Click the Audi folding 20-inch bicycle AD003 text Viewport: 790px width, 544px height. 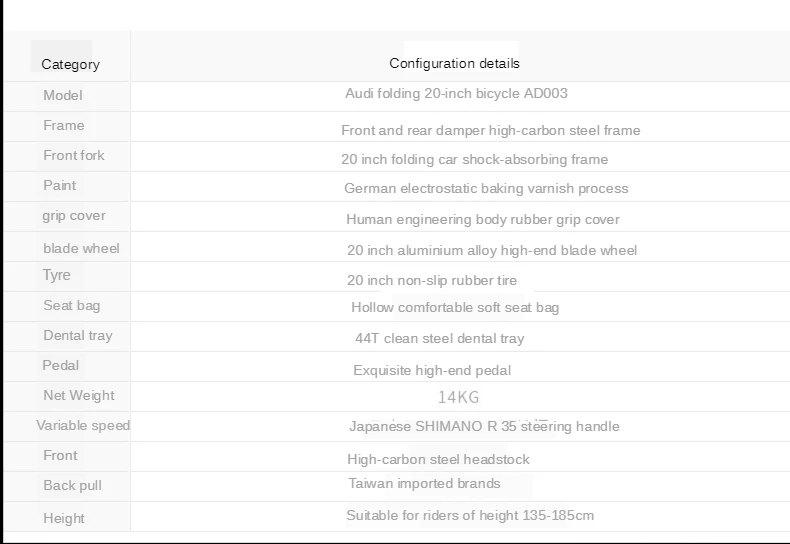click(456, 93)
